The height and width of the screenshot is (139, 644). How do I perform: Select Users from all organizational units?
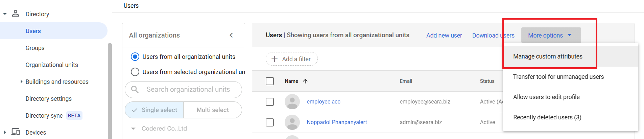click(x=135, y=57)
